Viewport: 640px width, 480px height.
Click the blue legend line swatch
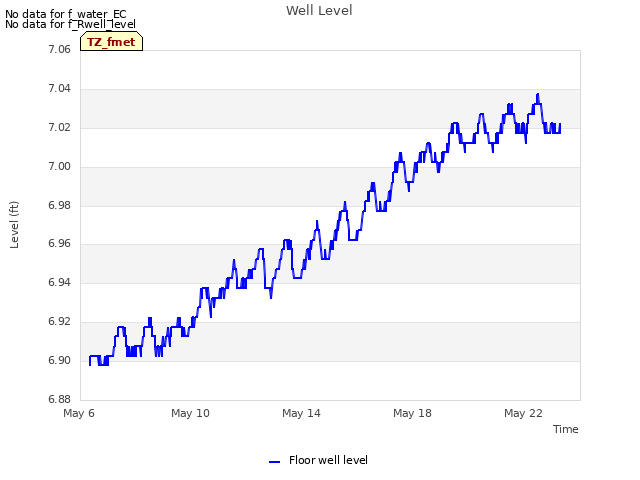(275, 462)
